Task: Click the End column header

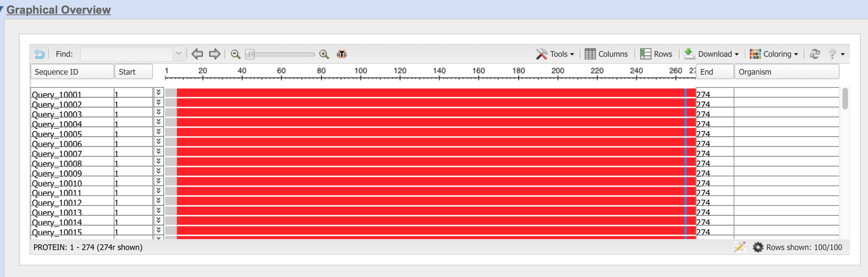Action: pyautogui.click(x=715, y=72)
